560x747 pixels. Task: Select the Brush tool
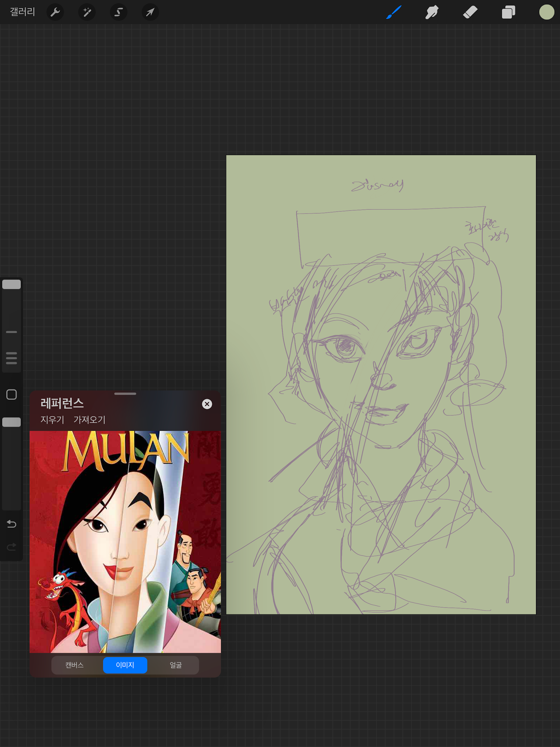pos(394,12)
